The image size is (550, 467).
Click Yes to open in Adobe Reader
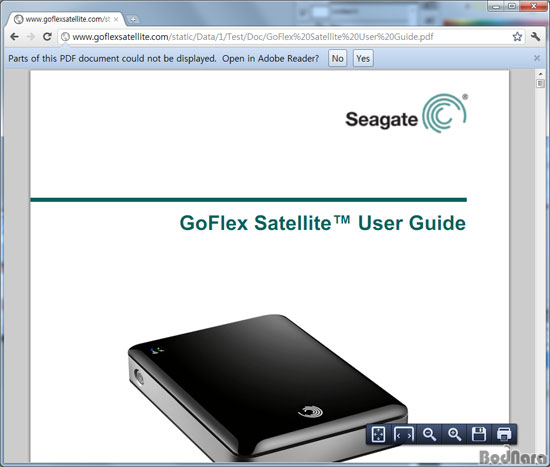click(363, 58)
